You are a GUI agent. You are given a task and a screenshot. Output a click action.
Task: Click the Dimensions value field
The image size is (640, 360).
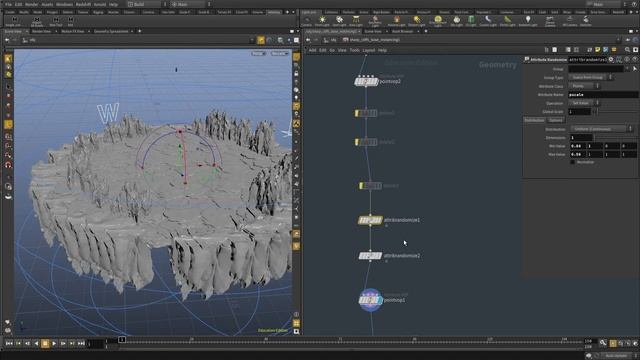[581, 138]
